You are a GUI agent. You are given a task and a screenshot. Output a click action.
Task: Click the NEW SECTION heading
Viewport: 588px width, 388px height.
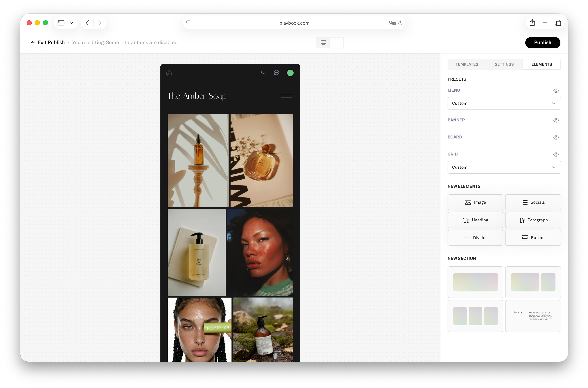pyautogui.click(x=462, y=259)
